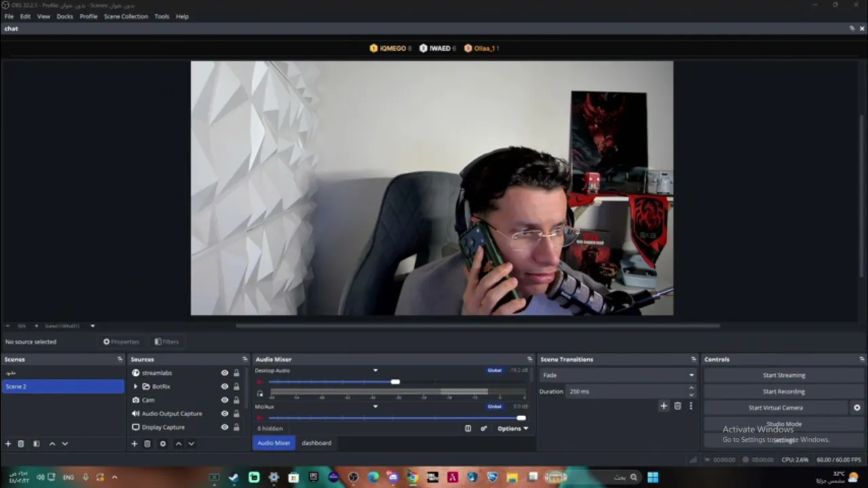Adjust Desktop Audio volume slider
The width and height of the screenshot is (868, 488).
[x=395, y=382]
